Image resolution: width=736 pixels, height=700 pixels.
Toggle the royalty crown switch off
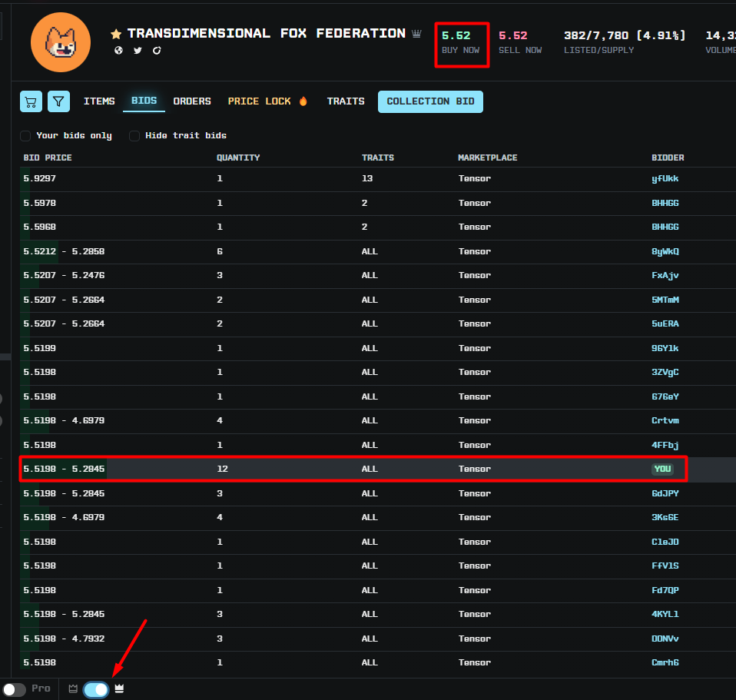point(96,689)
